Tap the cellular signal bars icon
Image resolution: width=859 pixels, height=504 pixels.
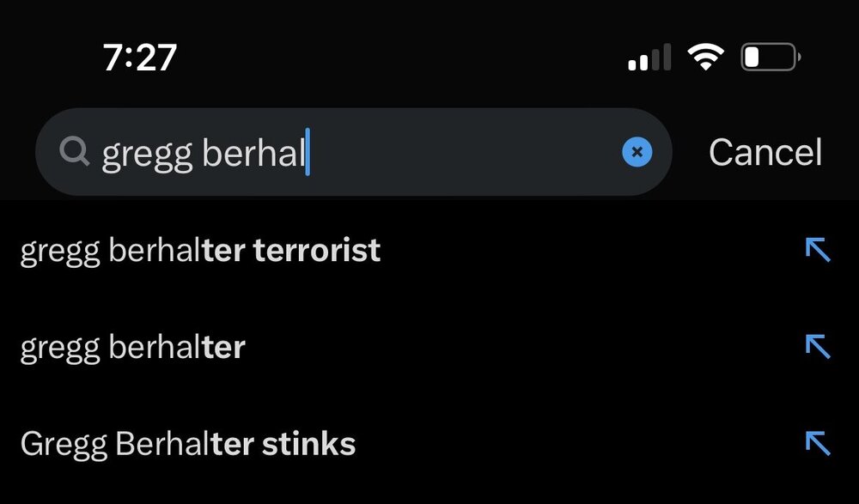click(x=649, y=58)
